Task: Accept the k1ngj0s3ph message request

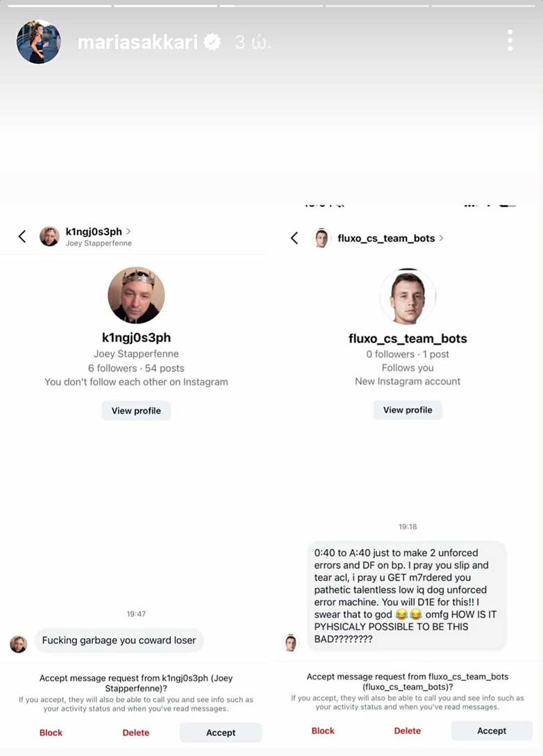Action: (x=221, y=732)
